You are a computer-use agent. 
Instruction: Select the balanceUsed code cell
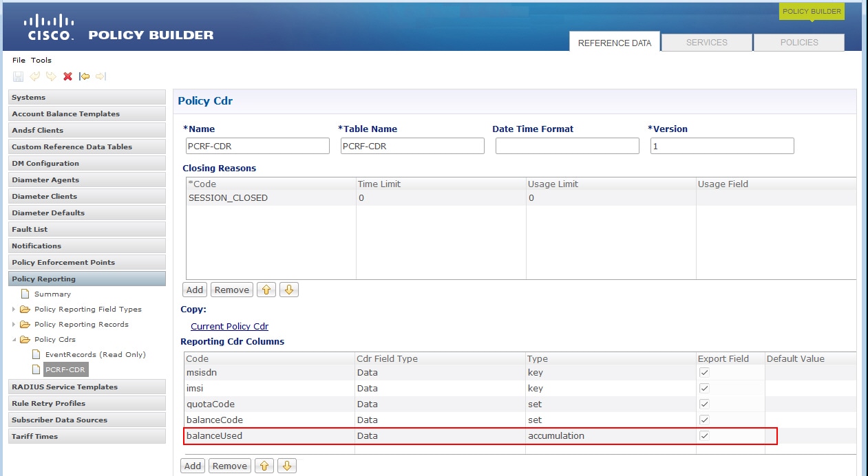(269, 435)
